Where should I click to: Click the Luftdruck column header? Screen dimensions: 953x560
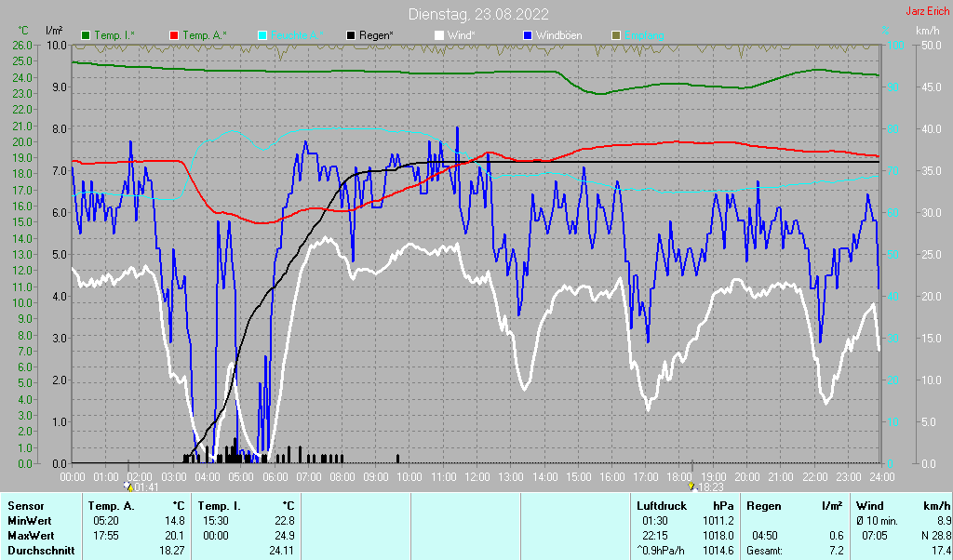click(x=660, y=505)
